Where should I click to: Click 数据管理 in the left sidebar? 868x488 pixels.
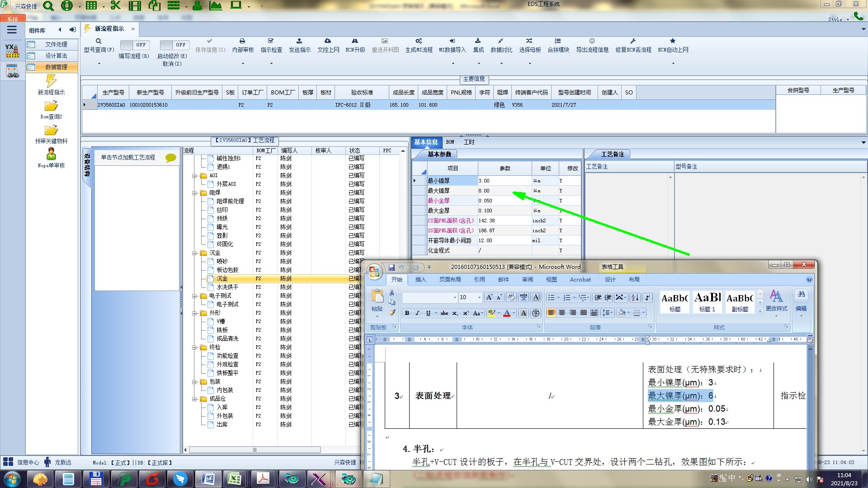click(56, 67)
